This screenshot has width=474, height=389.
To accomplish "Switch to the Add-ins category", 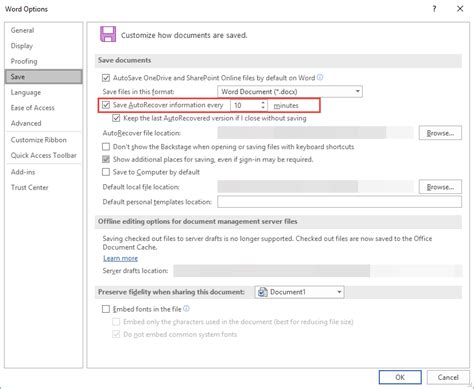I will (43, 172).
